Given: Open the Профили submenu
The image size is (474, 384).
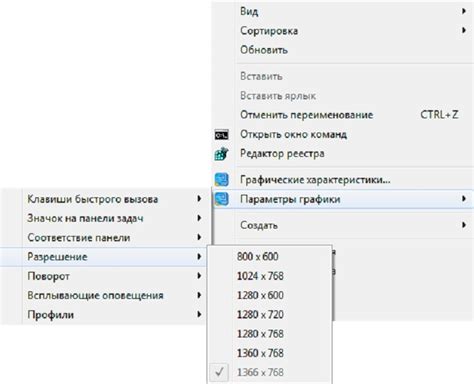Looking at the screenshot, I should [x=106, y=315].
